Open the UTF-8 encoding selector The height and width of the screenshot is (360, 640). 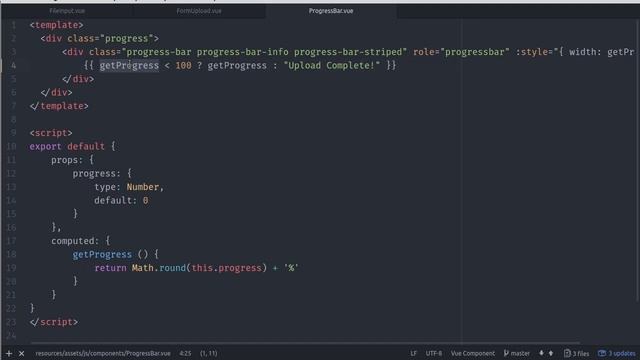click(434, 353)
